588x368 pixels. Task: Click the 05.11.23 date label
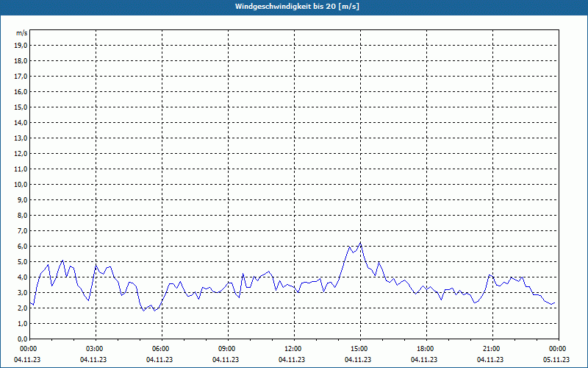click(556, 360)
